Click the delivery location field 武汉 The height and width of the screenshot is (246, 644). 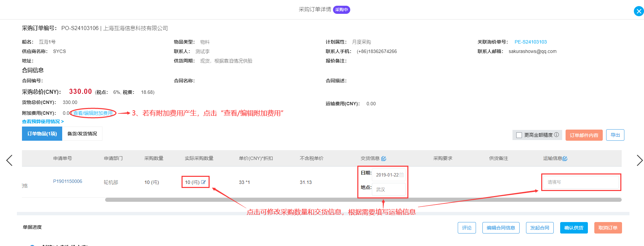tap(388, 189)
